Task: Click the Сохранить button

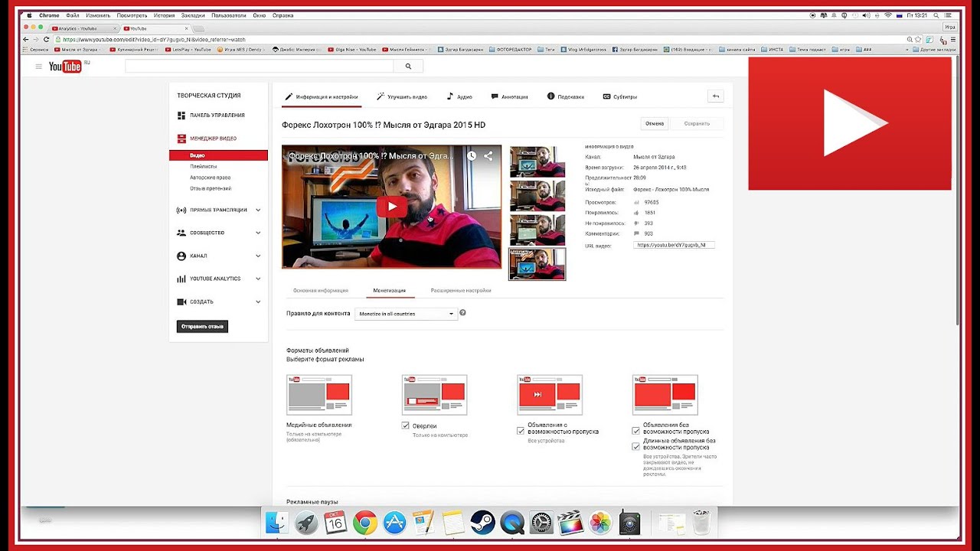Action: coord(697,123)
